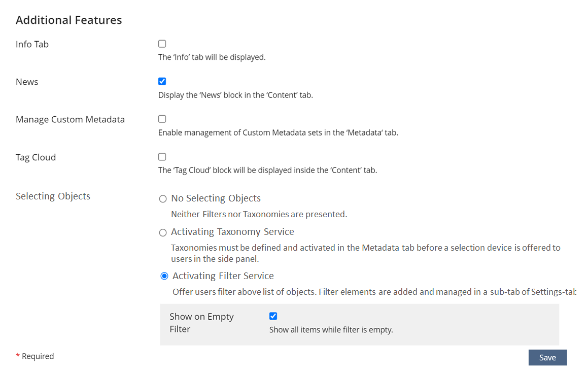The width and height of the screenshot is (588, 376).
Task: Click the 'Additional Features' section heading
Action: [x=68, y=20]
